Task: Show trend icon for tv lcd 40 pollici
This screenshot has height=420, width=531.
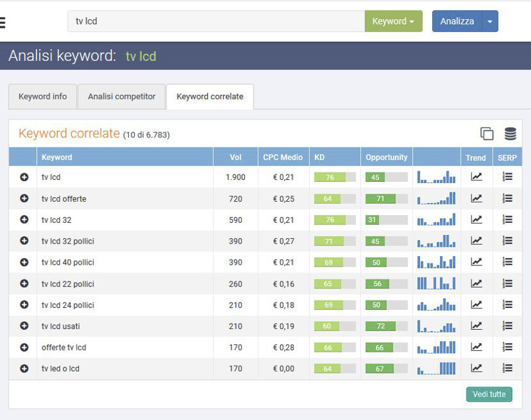Action: (476, 262)
